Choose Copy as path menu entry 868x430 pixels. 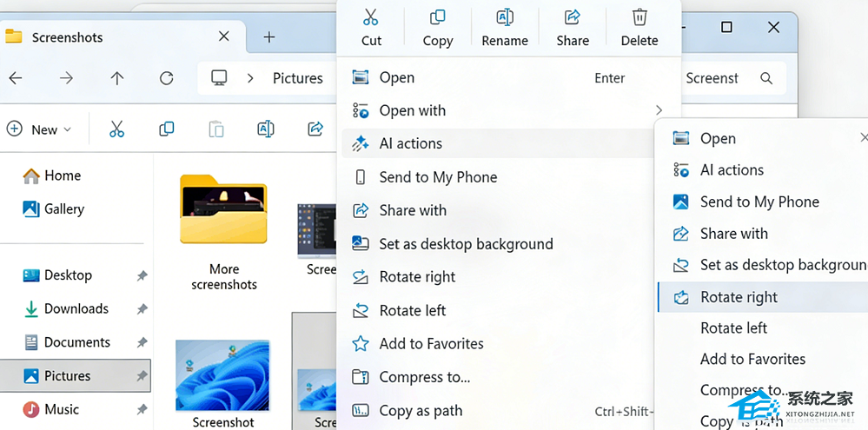[x=421, y=411]
